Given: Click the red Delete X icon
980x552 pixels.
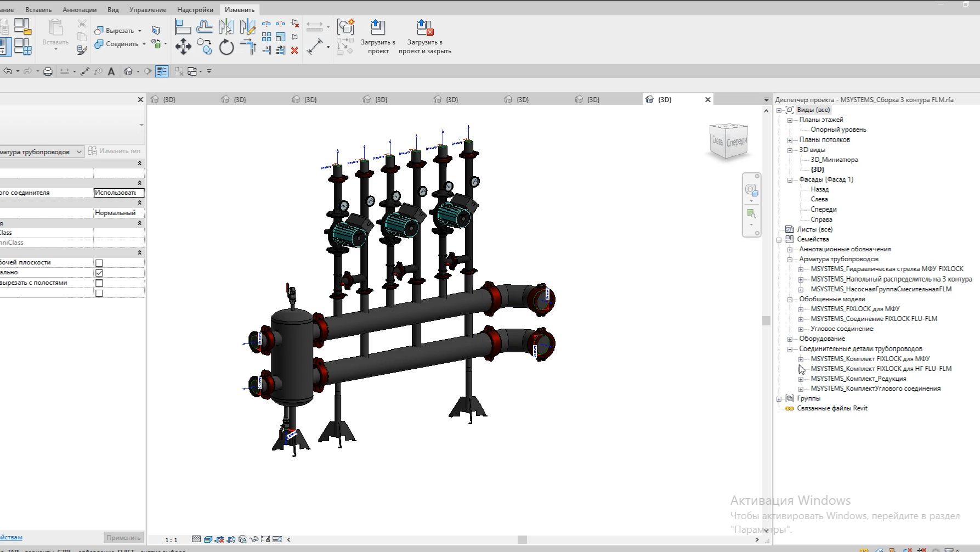Looking at the screenshot, I should pyautogui.click(x=294, y=50).
